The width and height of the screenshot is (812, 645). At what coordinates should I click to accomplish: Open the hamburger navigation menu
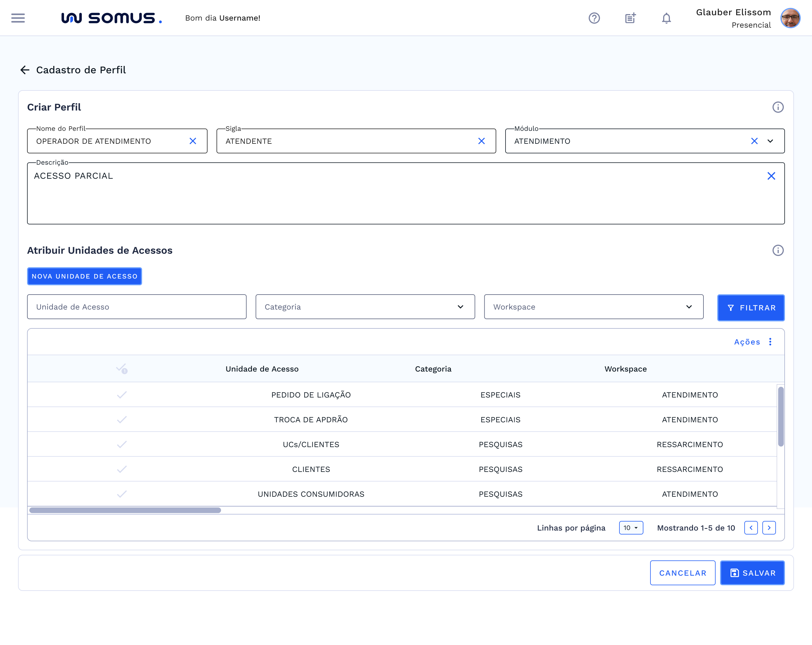point(18,18)
